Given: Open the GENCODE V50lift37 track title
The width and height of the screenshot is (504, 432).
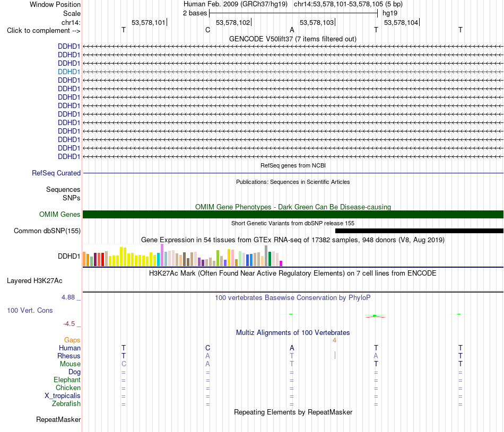Looking at the screenshot, I should tap(293, 39).
